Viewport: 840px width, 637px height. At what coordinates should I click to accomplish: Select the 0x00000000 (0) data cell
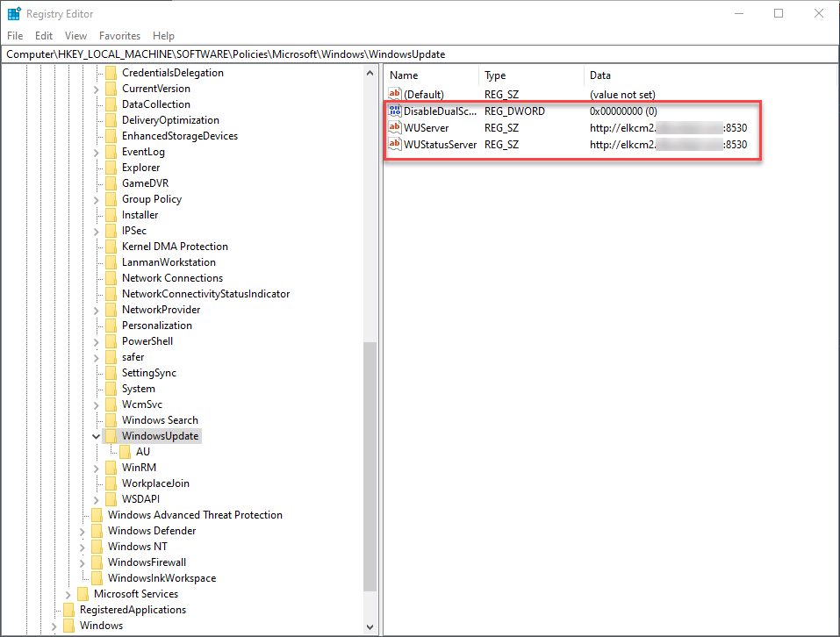pyautogui.click(x=623, y=111)
